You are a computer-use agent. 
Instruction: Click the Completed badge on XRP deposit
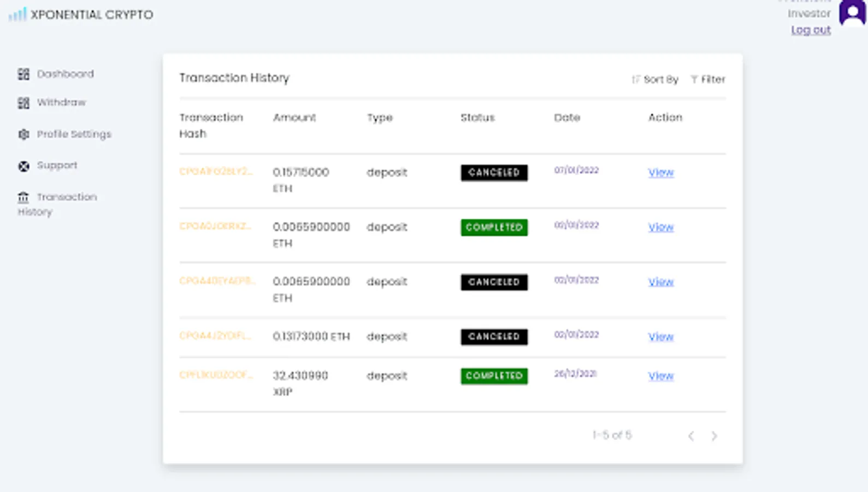(x=494, y=376)
